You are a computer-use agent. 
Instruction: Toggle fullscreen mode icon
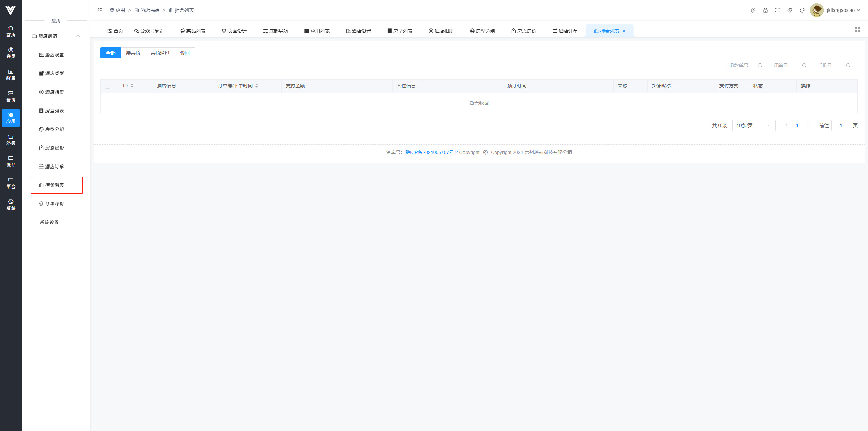(x=777, y=10)
